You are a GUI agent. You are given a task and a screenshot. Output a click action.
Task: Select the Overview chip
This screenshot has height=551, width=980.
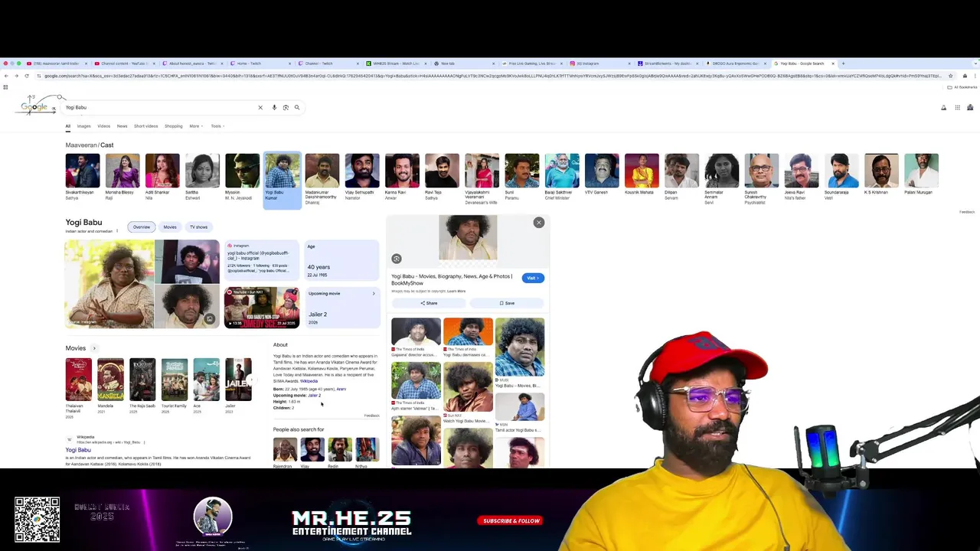142,227
